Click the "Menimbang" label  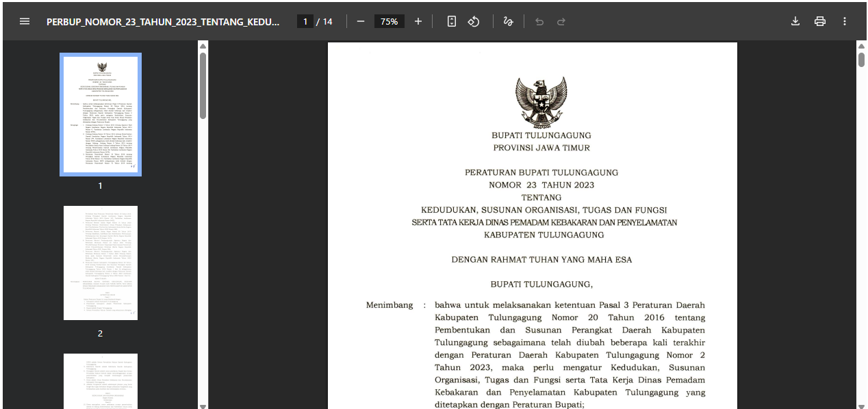point(390,305)
